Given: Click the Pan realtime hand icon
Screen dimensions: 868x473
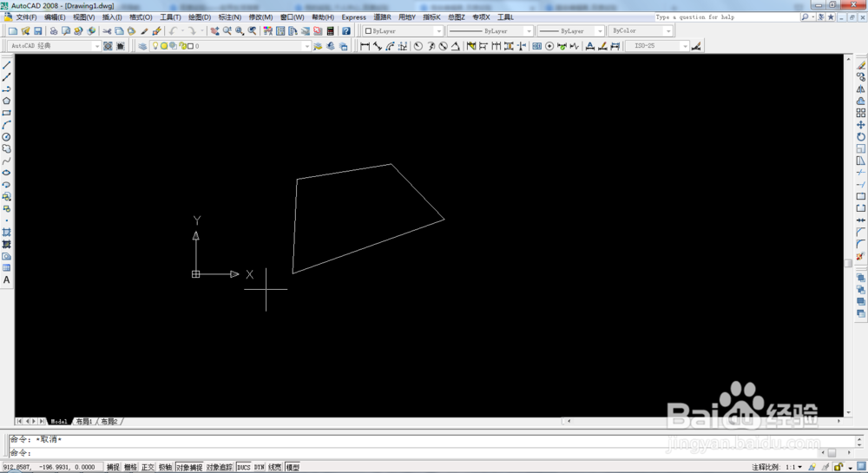Looking at the screenshot, I should (214, 31).
